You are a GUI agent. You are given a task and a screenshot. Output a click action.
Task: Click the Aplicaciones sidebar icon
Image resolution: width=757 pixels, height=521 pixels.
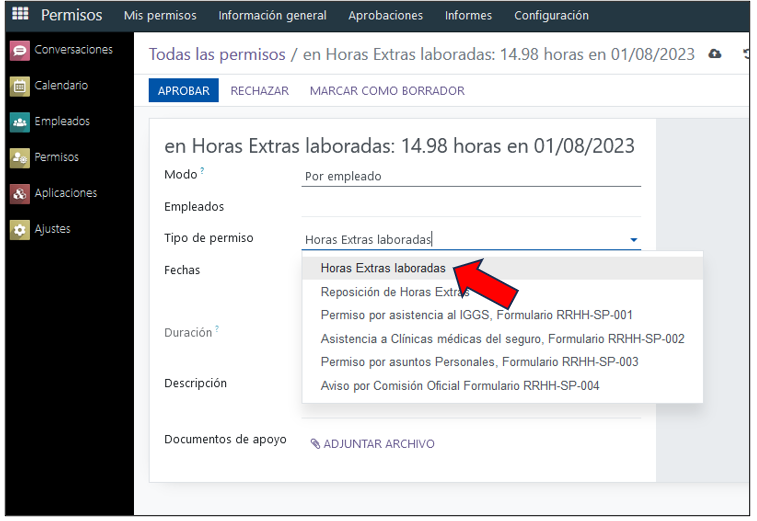tap(20, 194)
